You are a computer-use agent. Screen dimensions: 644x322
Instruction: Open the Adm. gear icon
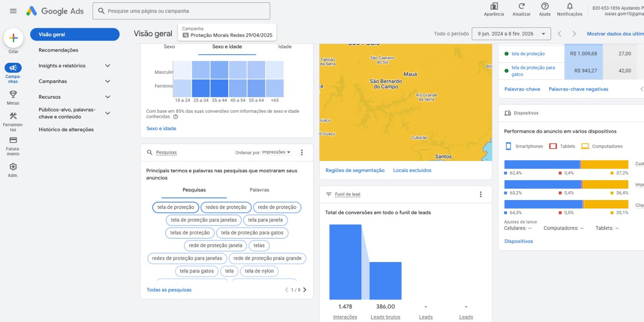(13, 167)
